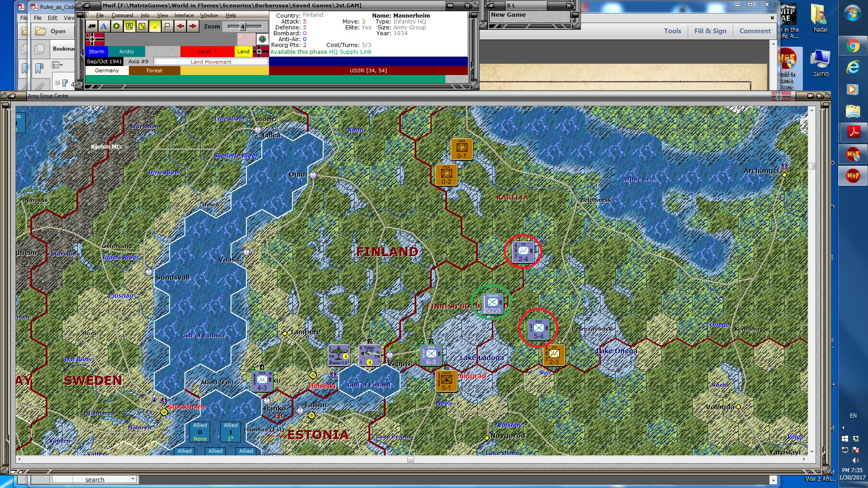This screenshot has width=868, height=488.
Task: Click the Arctic weather zone indicator
Action: (x=127, y=52)
